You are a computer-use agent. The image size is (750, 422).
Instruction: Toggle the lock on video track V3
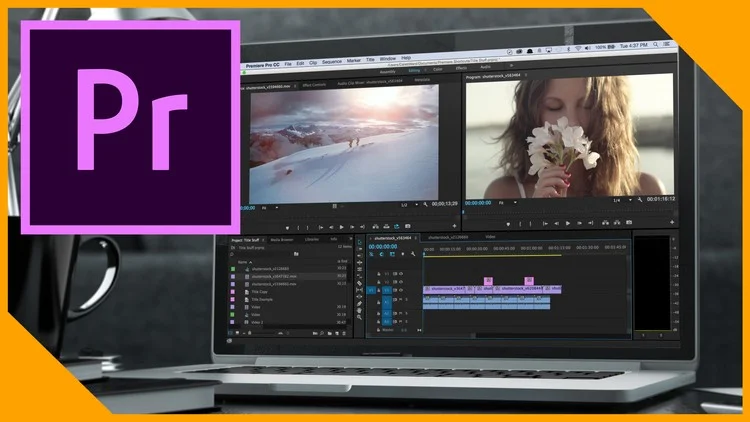pos(379,274)
